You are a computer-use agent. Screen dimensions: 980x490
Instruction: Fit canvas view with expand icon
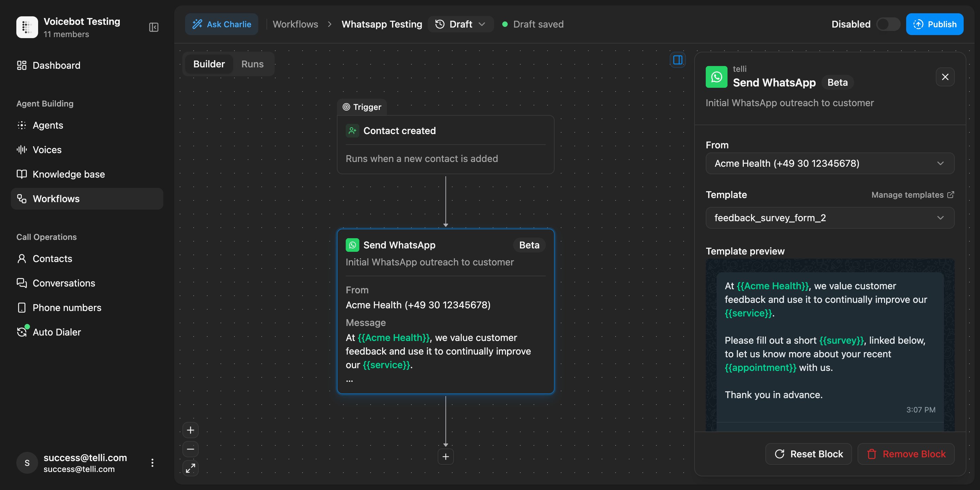click(x=190, y=468)
